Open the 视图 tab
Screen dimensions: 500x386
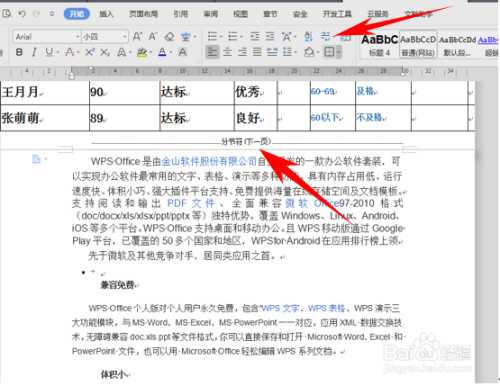pos(240,14)
